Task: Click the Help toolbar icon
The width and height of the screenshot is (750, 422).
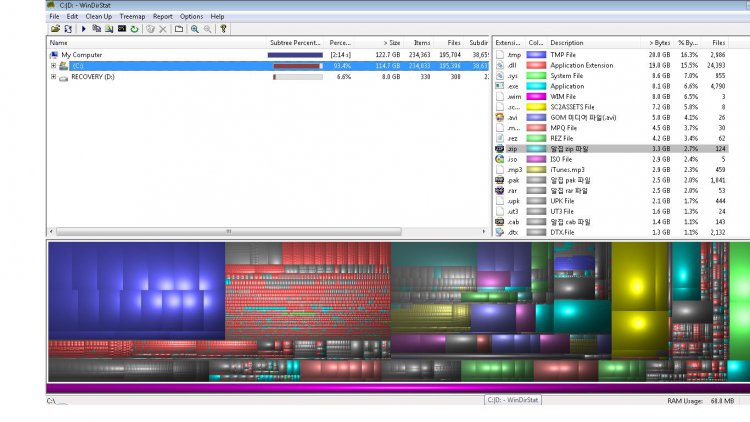Action: 223,29
